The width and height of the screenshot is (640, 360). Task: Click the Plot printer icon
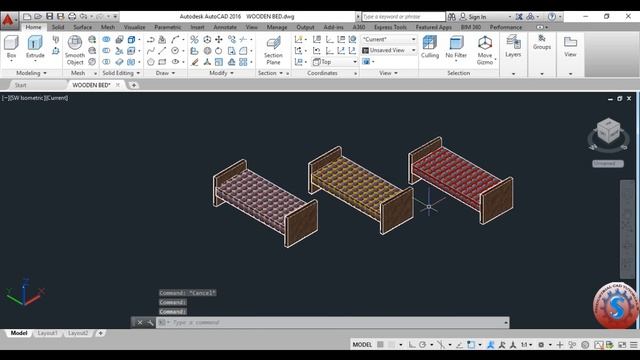(72, 16)
